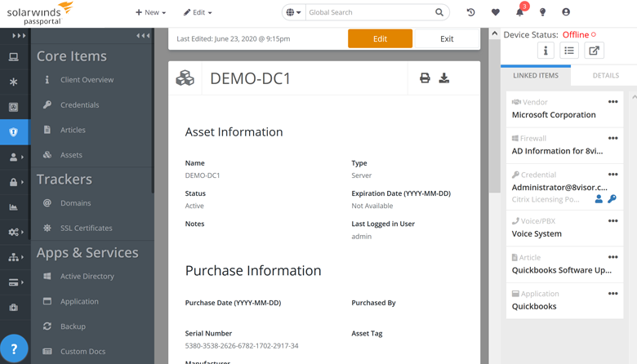637x364 pixels.
Task: Open Voice System linked item
Action: pos(537,233)
